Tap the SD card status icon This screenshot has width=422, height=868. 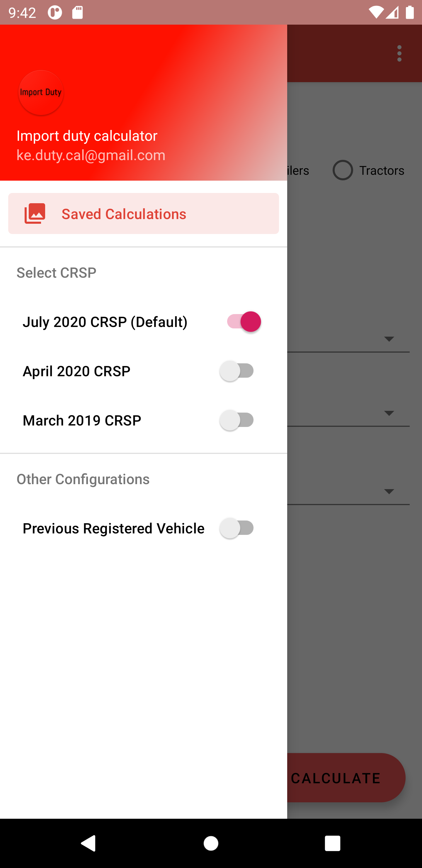point(77,13)
